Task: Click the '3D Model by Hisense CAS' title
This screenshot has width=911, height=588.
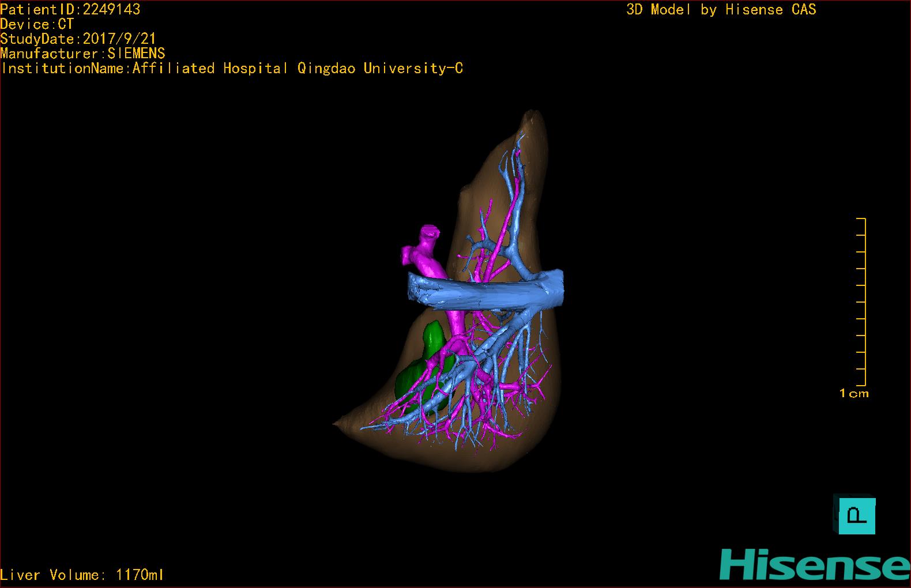Action: point(721,10)
